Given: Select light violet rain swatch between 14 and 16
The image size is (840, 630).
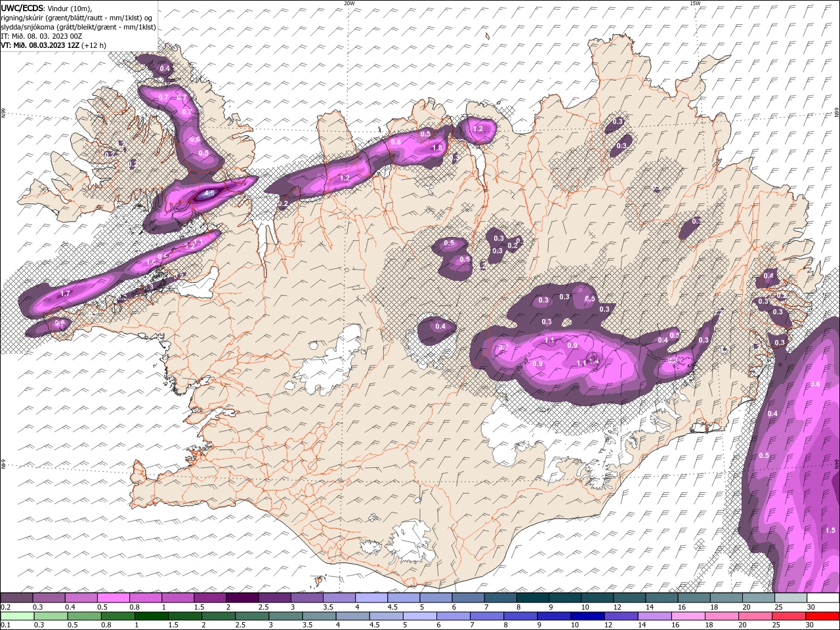Looking at the screenshot, I should click(654, 616).
